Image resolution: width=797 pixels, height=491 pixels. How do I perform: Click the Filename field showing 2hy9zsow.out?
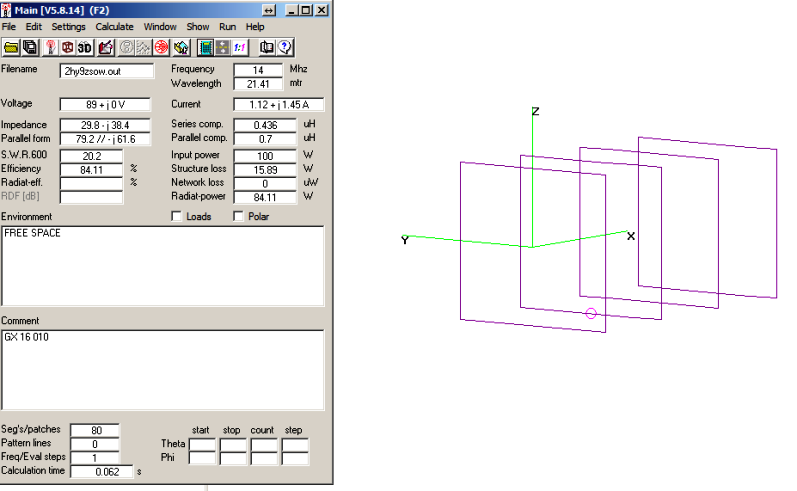(107, 71)
